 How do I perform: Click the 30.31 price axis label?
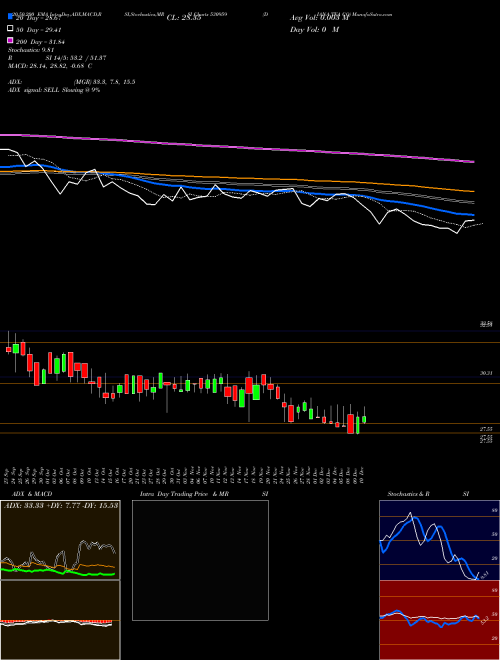[x=486, y=373]
